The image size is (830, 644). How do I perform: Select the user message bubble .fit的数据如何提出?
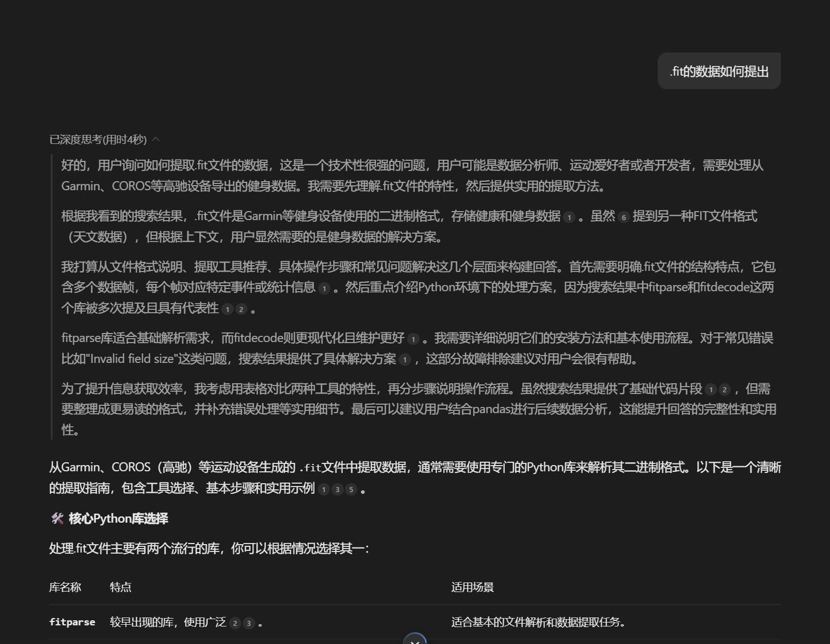pos(719,71)
